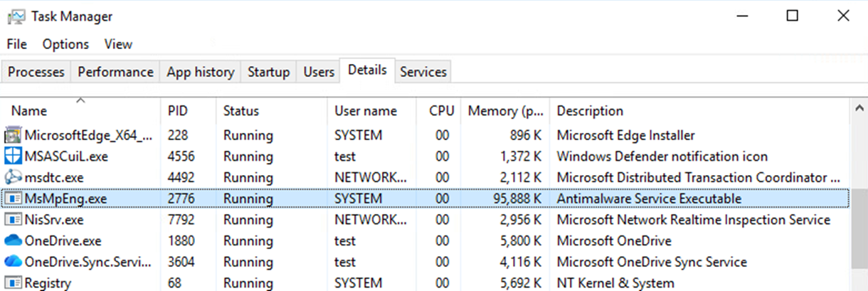Click the msdtc.exe process icon
Image resolution: width=868 pixels, height=291 pixels.
tap(13, 178)
